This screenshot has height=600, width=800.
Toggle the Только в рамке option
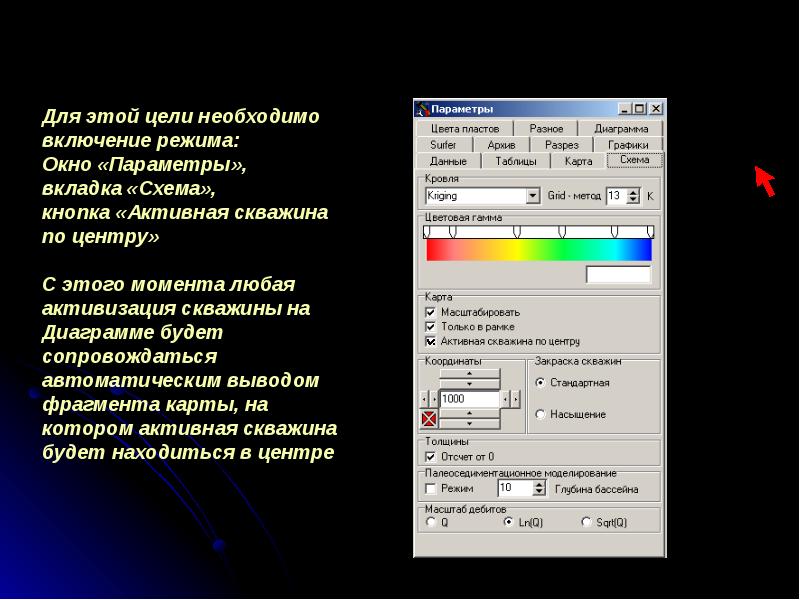[x=430, y=327]
